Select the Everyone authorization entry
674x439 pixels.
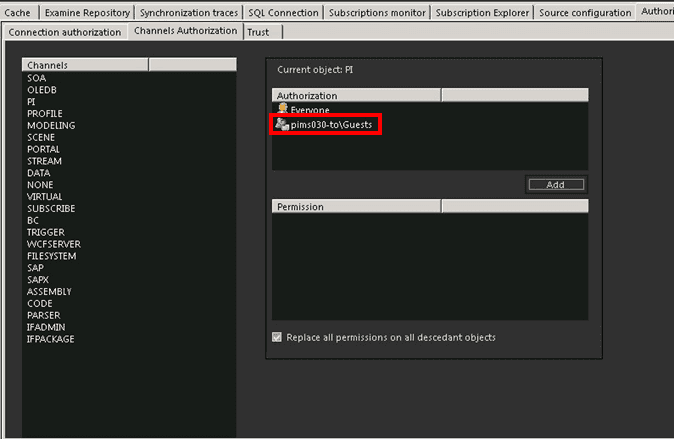click(310, 110)
